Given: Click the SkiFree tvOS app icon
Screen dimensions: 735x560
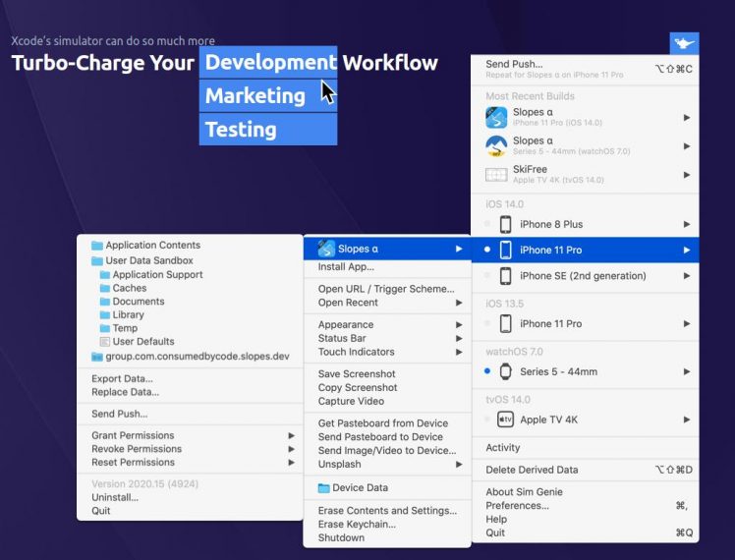Looking at the screenshot, I should pos(496,174).
